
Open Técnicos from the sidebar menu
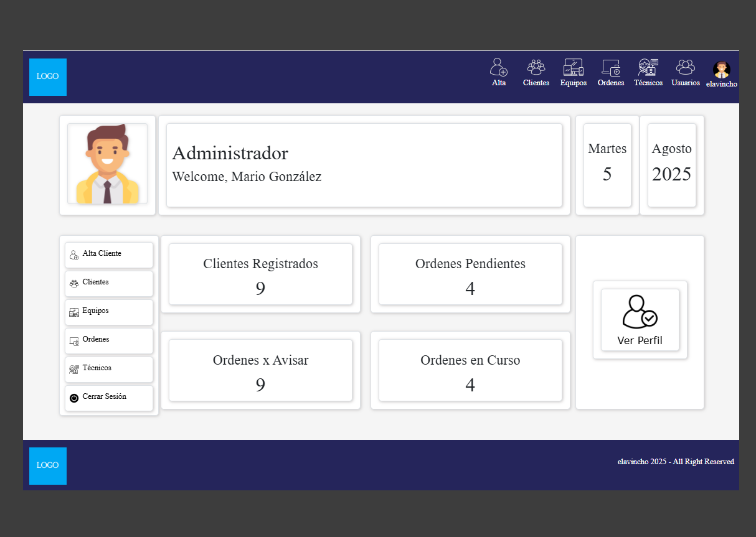click(x=109, y=369)
